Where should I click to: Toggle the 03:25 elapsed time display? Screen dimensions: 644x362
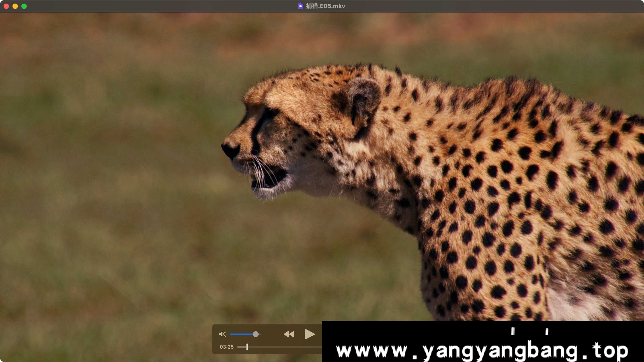[x=226, y=347]
